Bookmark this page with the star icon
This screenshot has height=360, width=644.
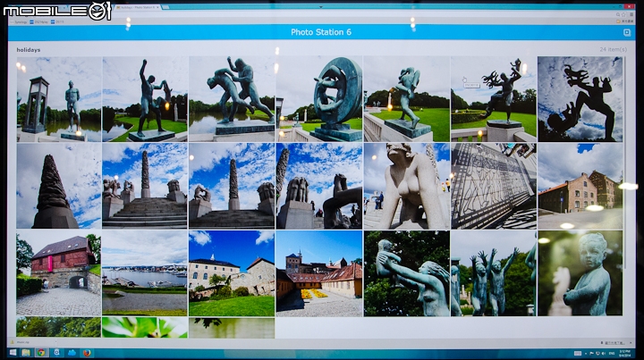point(624,14)
